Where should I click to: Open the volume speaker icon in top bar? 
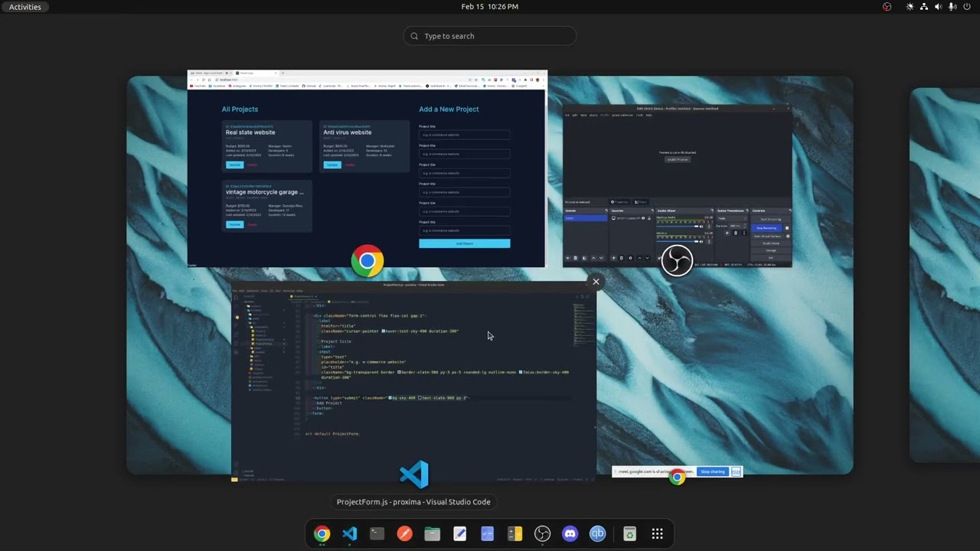click(x=938, y=7)
